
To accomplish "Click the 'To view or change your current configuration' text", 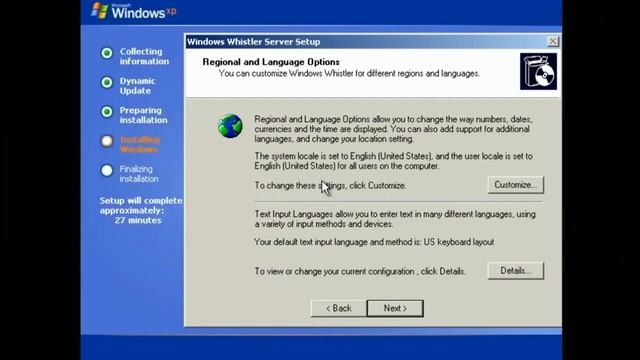I will point(360,271).
